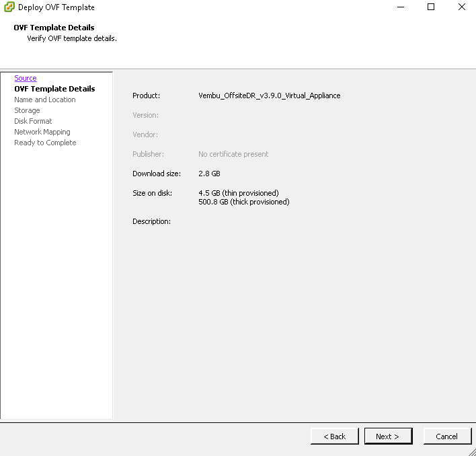Maximize the Deploy OVF Template window

[x=431, y=7]
